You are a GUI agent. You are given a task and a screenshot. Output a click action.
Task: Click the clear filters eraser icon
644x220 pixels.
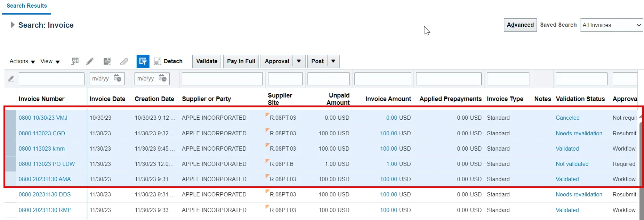[11, 79]
